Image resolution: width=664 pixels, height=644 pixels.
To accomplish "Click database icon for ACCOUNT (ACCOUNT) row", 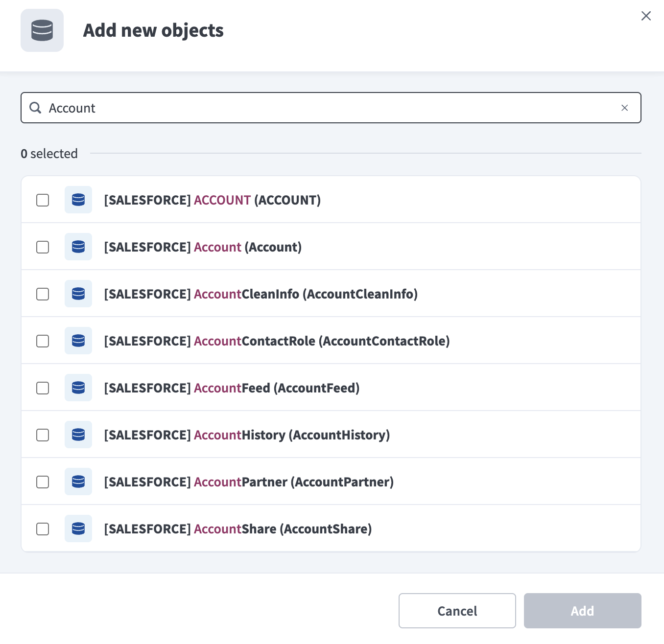I will coord(78,200).
